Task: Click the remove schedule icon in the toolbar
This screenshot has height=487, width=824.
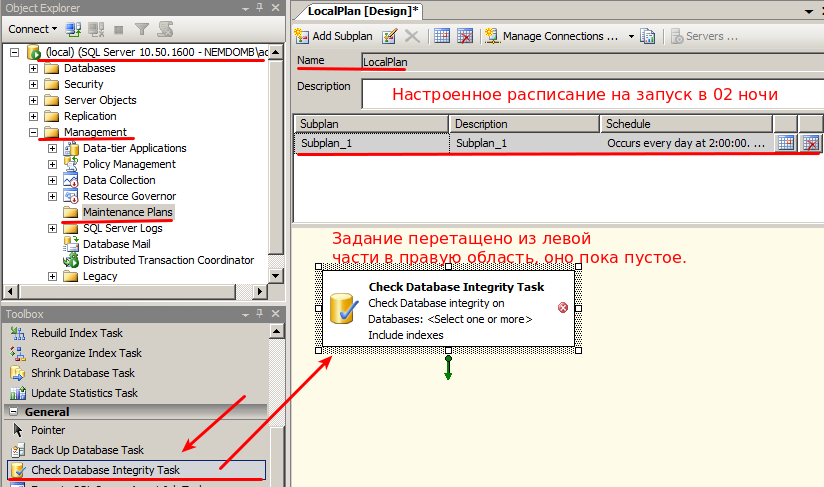Action: coord(465,36)
